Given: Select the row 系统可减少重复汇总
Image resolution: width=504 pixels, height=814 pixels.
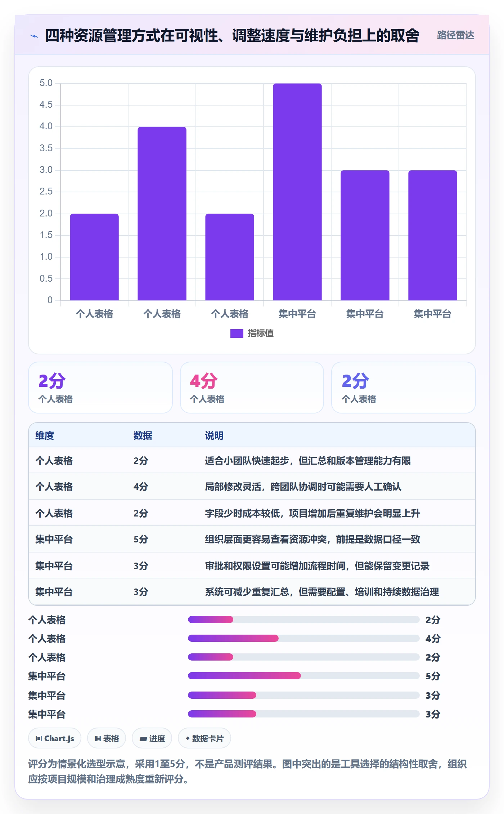Looking at the screenshot, I should click(252, 591).
